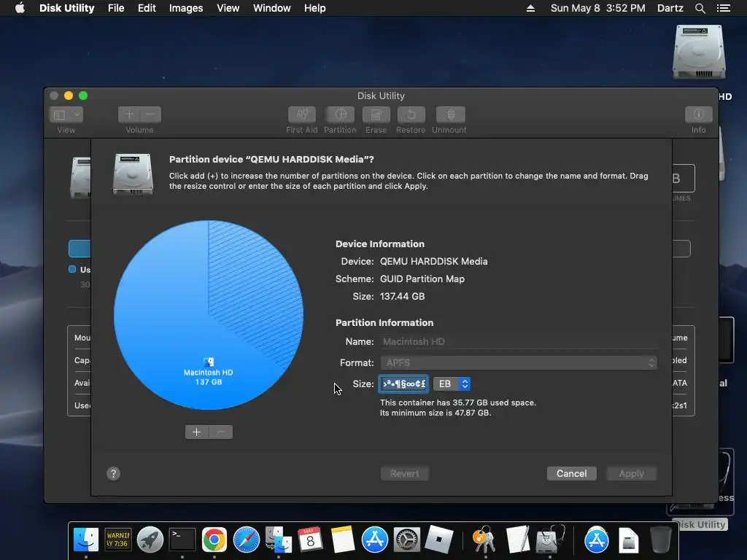
Task: Click the remove partition minus button
Action: 221,432
